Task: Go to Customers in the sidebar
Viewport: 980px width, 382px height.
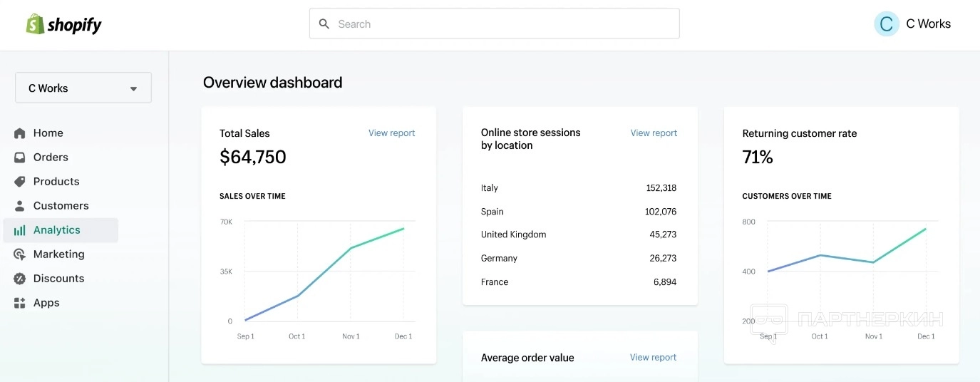Action: (61, 206)
